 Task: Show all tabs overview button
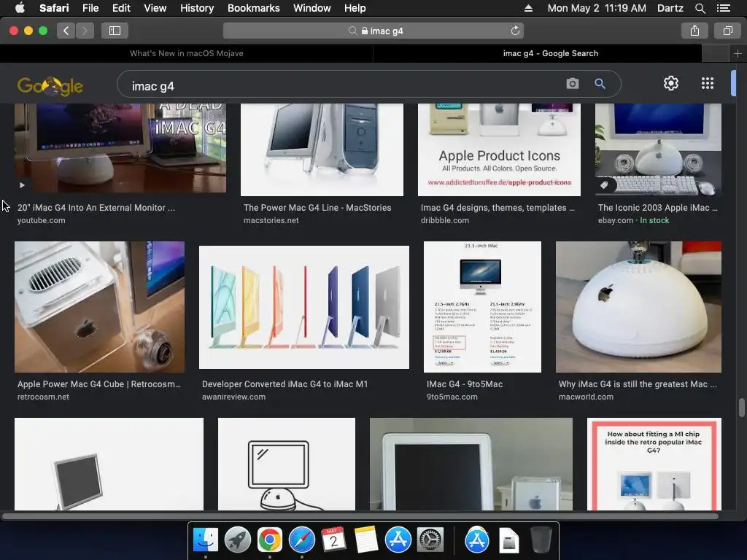click(727, 31)
